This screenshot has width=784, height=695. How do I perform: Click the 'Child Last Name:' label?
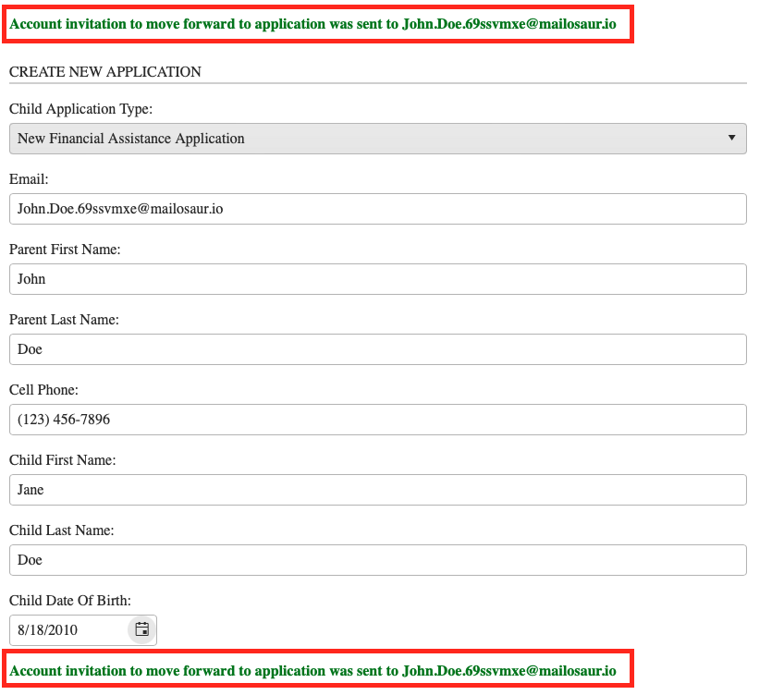pyautogui.click(x=62, y=530)
